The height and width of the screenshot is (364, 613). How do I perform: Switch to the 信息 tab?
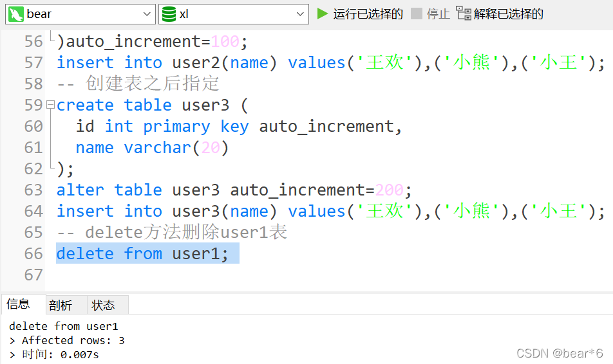[18, 304]
